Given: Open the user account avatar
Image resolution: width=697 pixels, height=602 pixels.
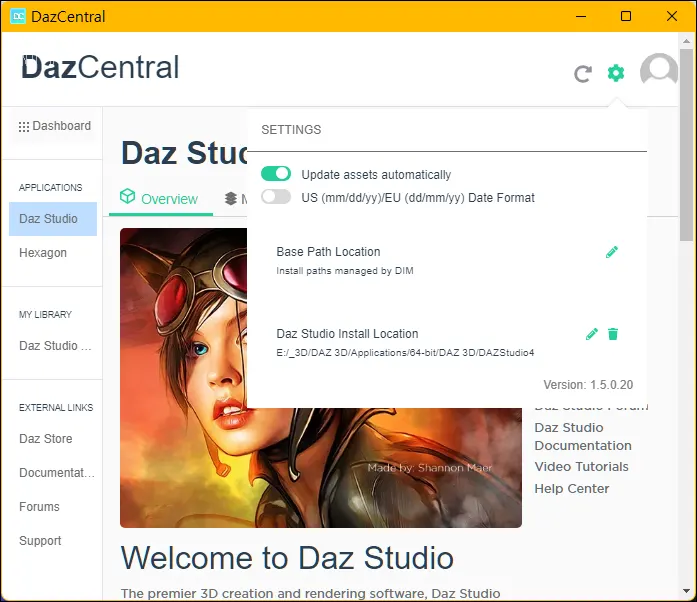Looking at the screenshot, I should [x=659, y=70].
